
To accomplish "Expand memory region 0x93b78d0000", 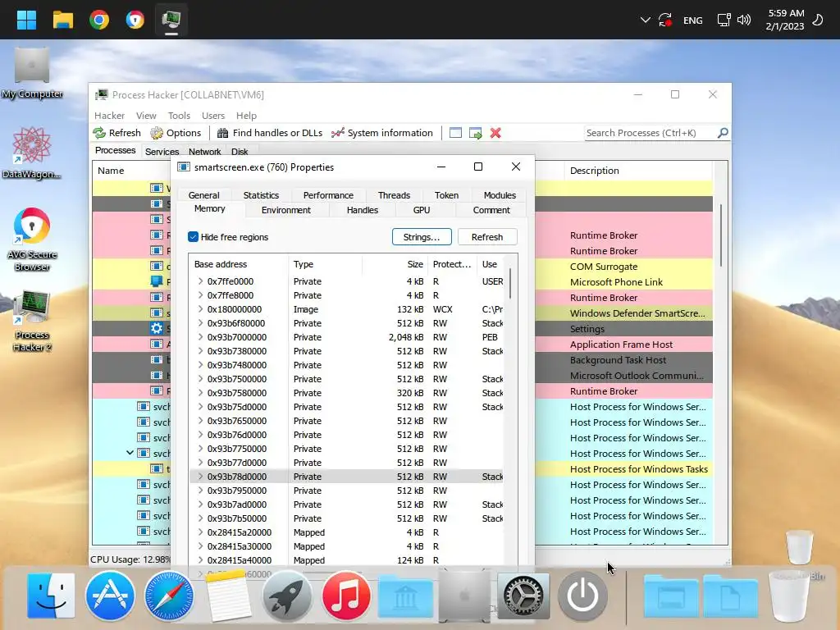I will click(200, 477).
